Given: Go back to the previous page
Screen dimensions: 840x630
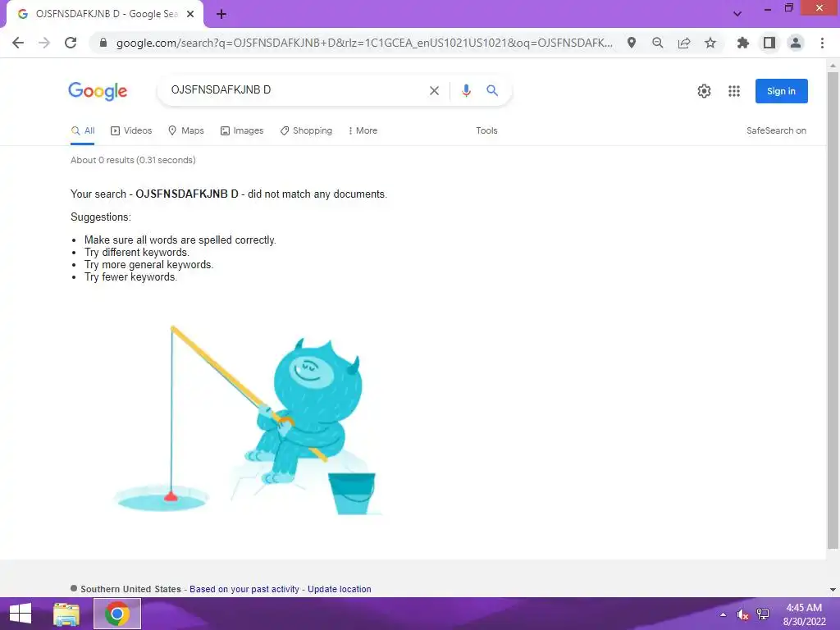Looking at the screenshot, I should click(18, 43).
